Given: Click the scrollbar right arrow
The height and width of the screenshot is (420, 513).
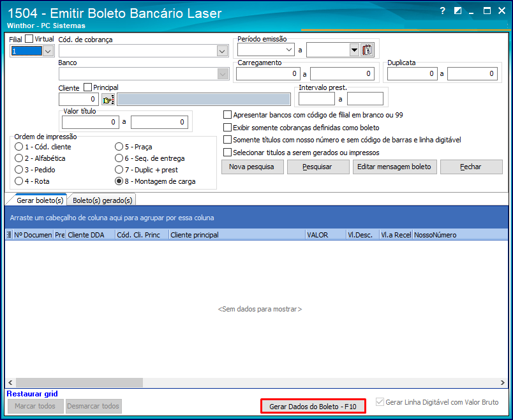Looking at the screenshot, I should click(503, 382).
